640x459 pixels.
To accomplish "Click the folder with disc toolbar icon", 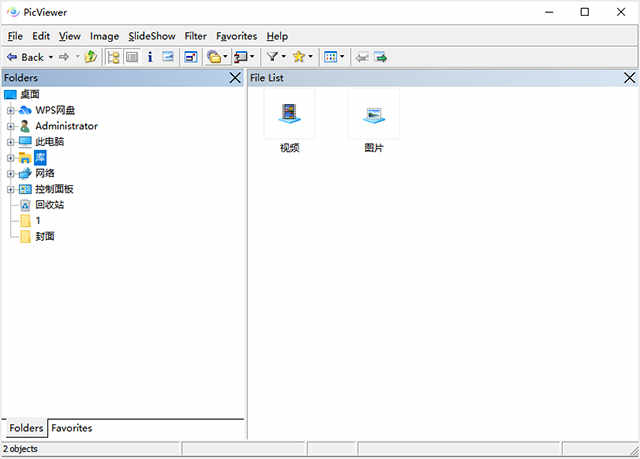I will 214,57.
